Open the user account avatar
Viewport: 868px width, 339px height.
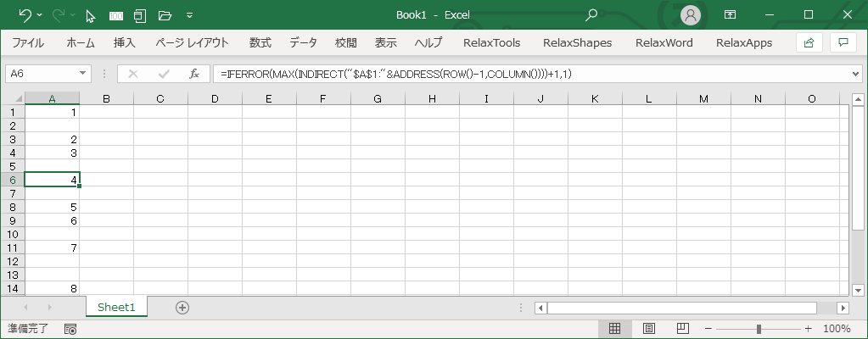click(692, 15)
